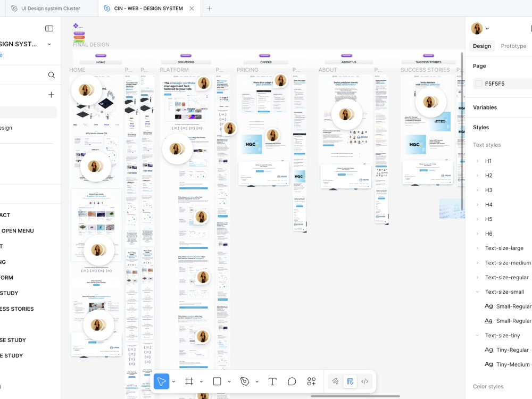532x399 pixels.
Task: Select the Rectangle shape tool
Action: (x=217, y=381)
